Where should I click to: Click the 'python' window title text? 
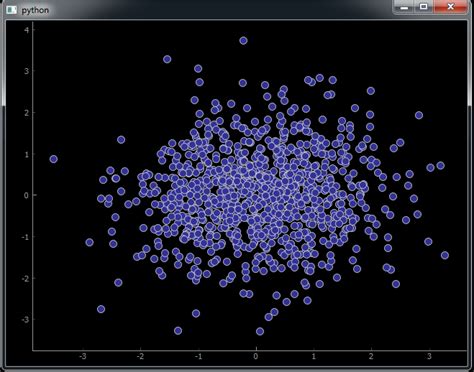(x=35, y=10)
